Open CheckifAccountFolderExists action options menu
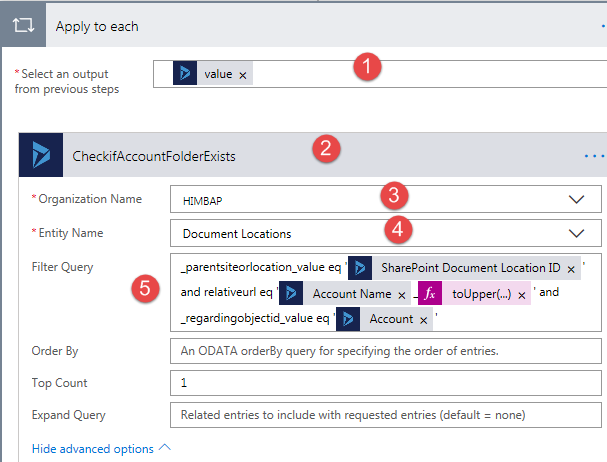 click(594, 156)
